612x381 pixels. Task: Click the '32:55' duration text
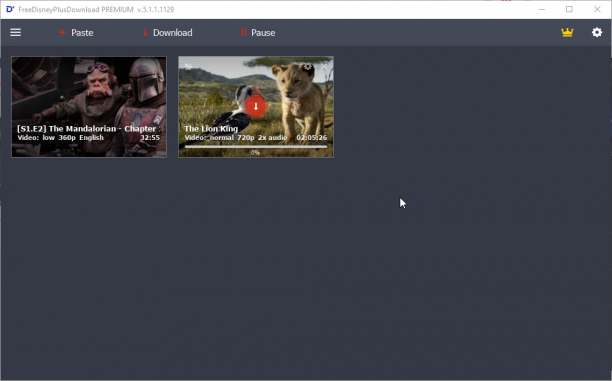tap(150, 138)
